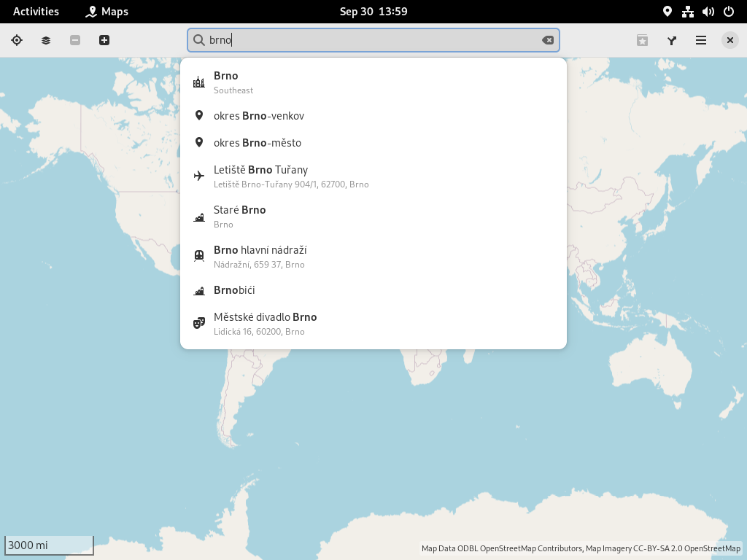Open the favorites list
The height and width of the screenshot is (560, 747).
coord(642,41)
